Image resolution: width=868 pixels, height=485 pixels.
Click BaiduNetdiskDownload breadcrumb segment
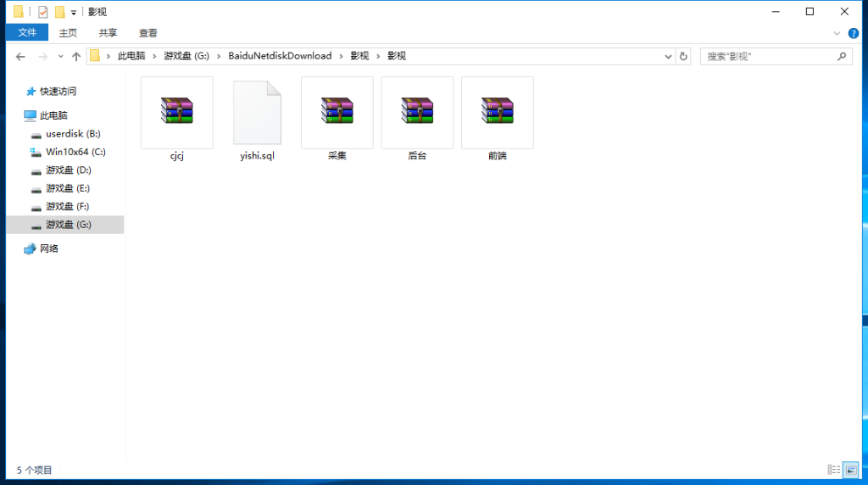click(280, 56)
